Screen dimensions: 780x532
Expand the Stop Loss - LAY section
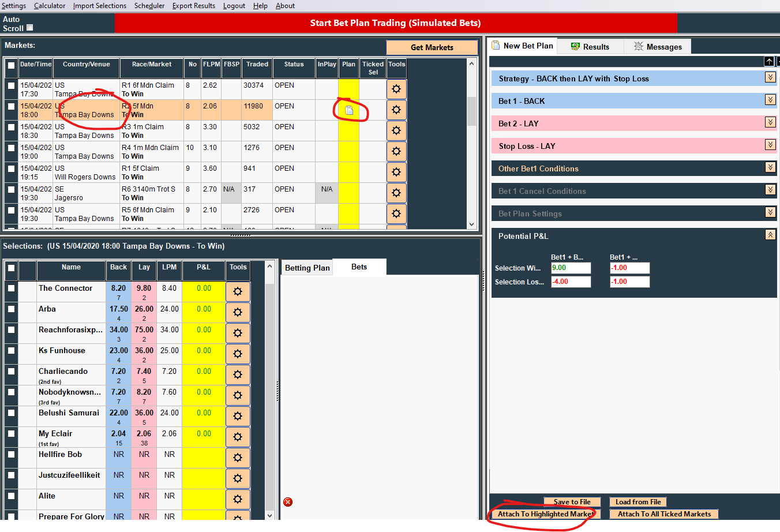(x=770, y=145)
